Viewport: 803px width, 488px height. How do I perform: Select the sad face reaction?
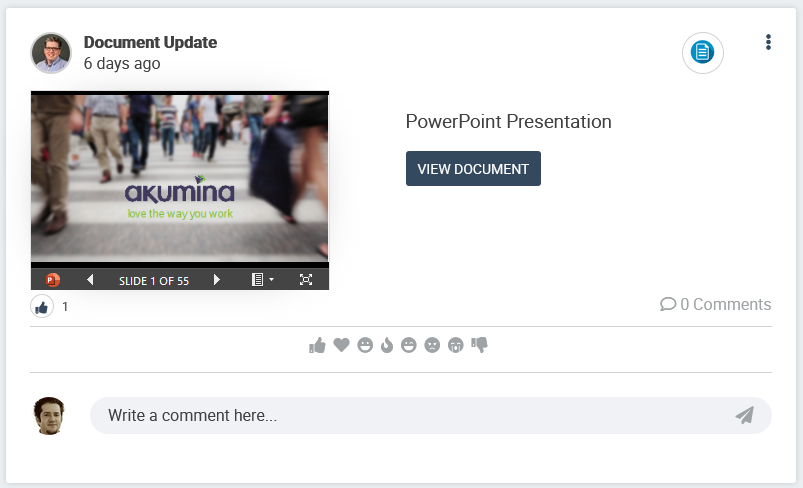pos(432,345)
